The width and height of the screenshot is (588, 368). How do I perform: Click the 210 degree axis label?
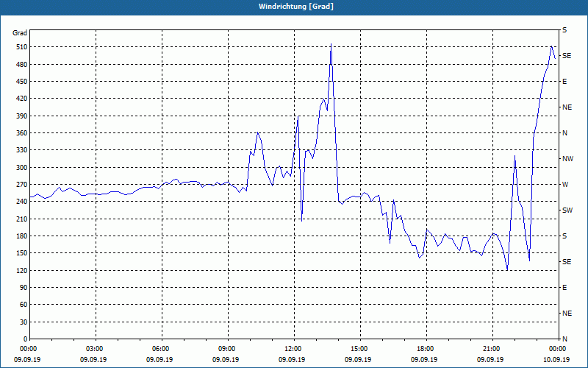point(22,219)
